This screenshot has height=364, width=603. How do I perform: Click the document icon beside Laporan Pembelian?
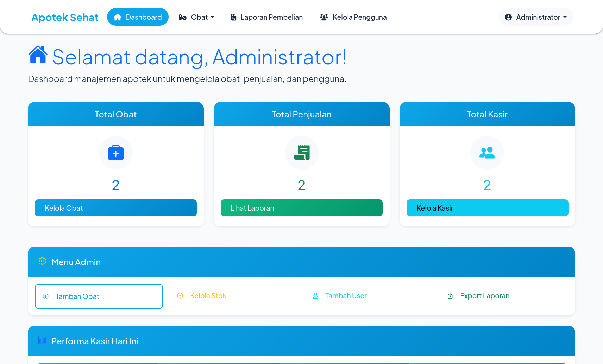click(233, 17)
